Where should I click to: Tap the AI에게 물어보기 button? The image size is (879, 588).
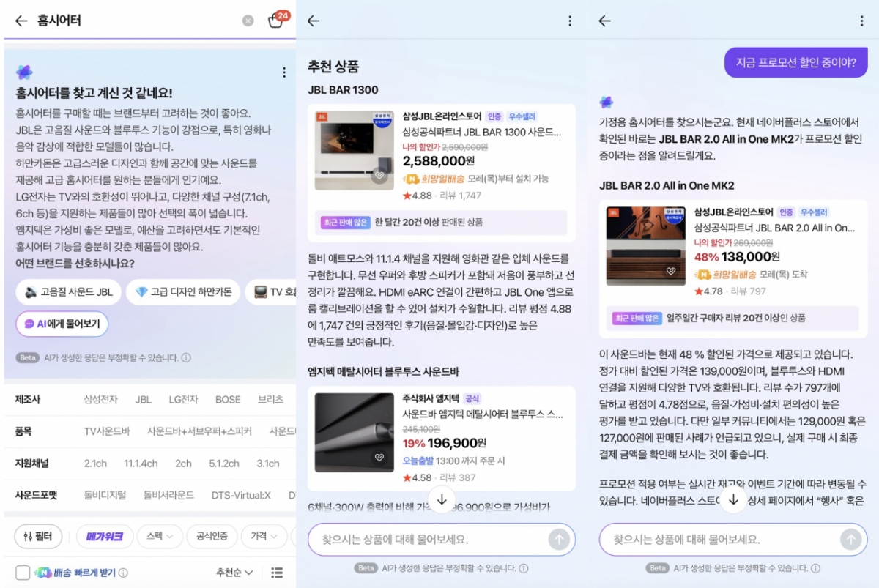[x=62, y=324]
